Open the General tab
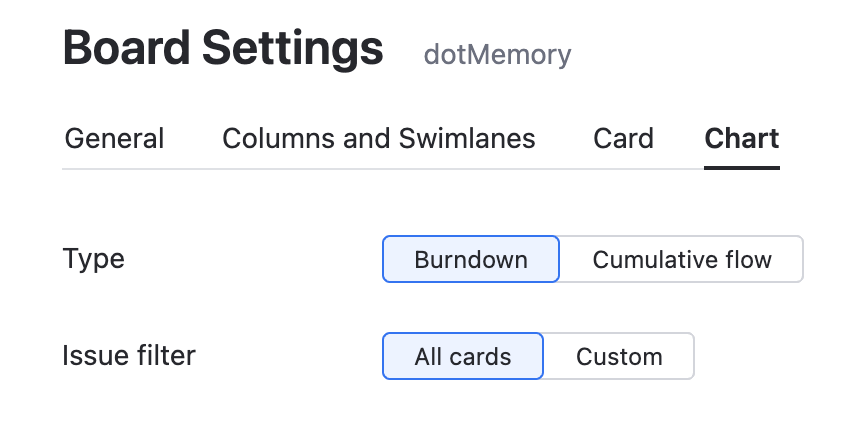 [114, 138]
